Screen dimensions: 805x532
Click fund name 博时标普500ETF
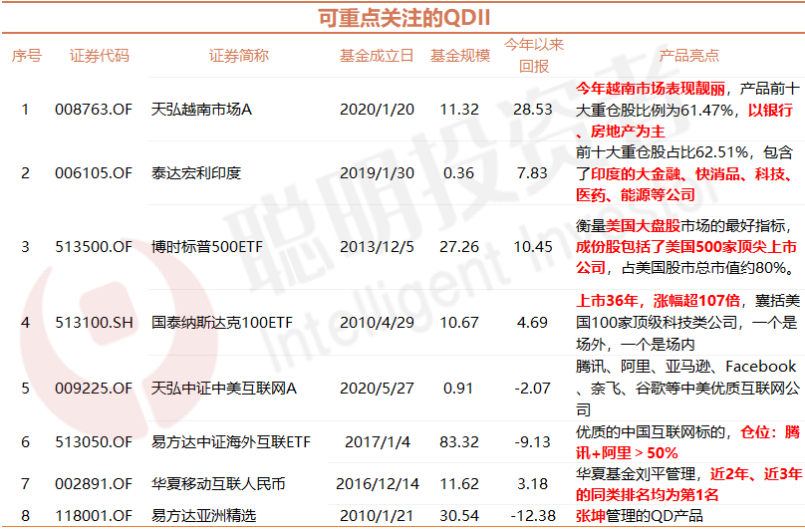coord(207,247)
